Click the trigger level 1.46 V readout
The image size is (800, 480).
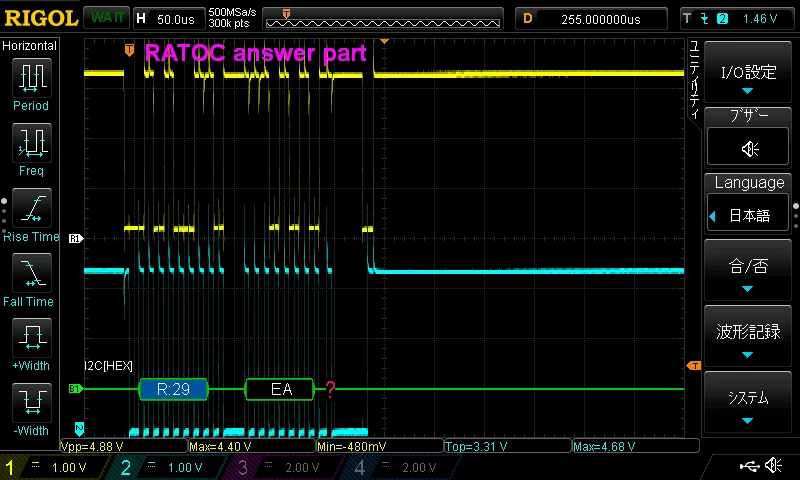(760, 19)
